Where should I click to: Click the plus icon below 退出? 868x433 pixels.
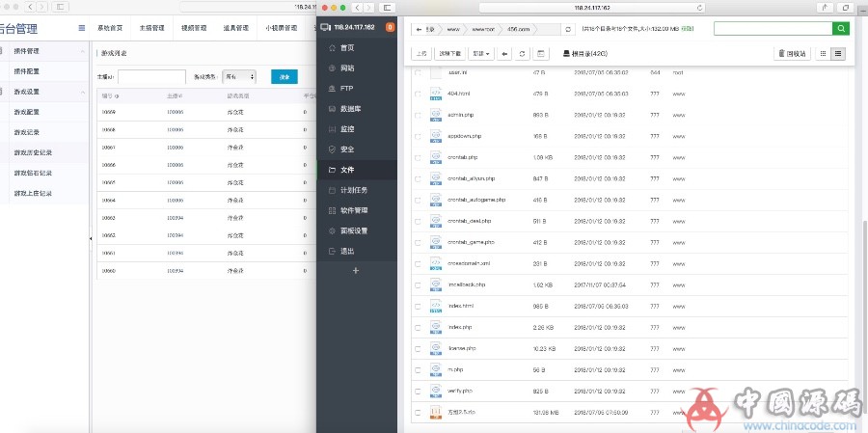(356, 271)
